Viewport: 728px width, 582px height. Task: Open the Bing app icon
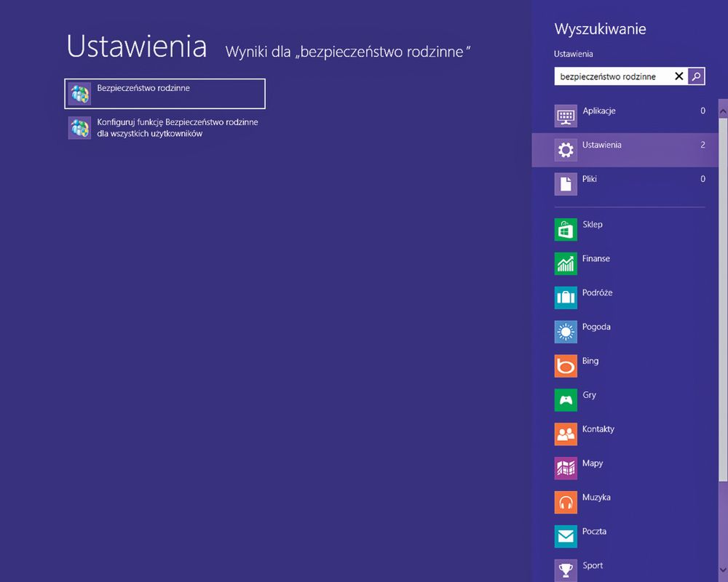566,366
